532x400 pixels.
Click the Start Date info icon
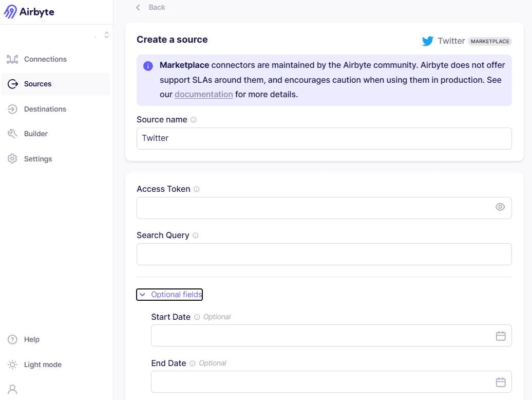click(197, 317)
